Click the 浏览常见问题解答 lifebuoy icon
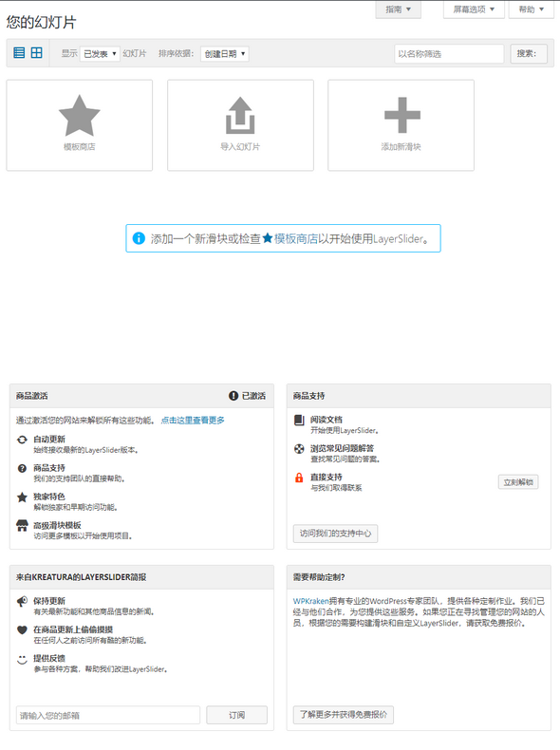 [299, 449]
